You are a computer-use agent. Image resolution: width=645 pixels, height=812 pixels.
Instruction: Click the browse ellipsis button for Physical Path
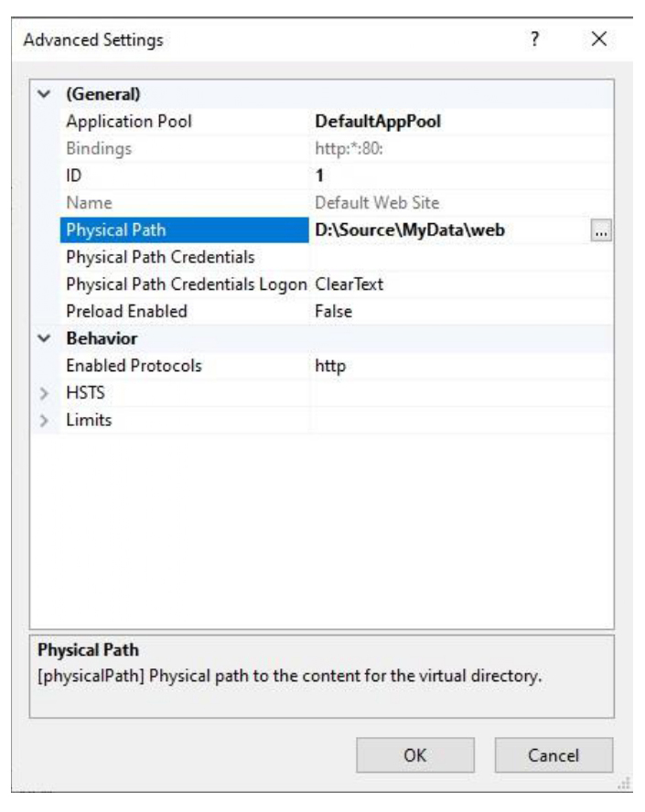pyautogui.click(x=600, y=232)
